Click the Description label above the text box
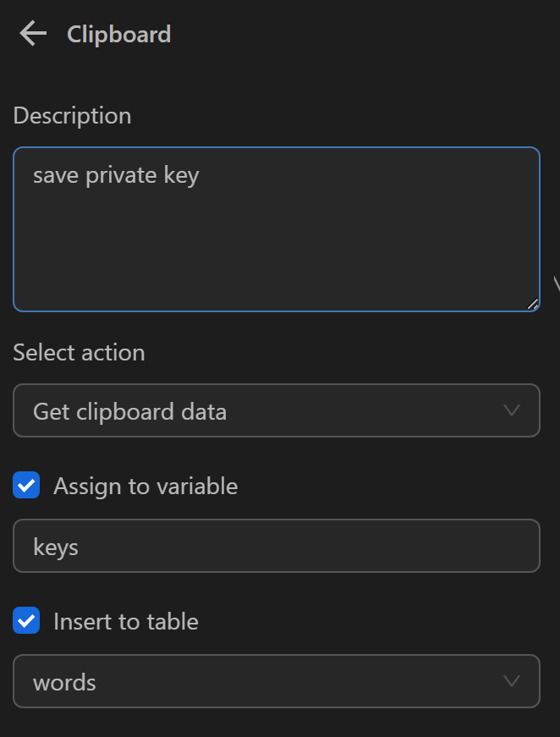 (x=72, y=115)
